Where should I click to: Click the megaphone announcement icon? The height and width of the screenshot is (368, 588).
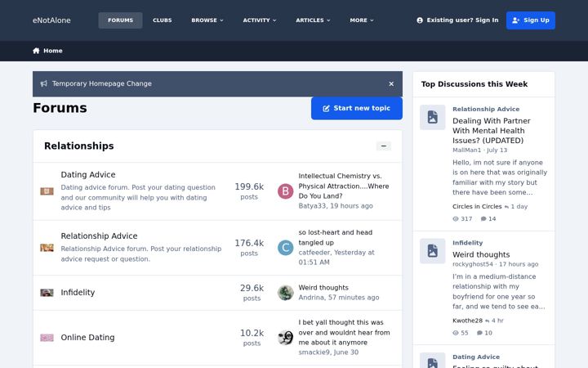click(44, 83)
